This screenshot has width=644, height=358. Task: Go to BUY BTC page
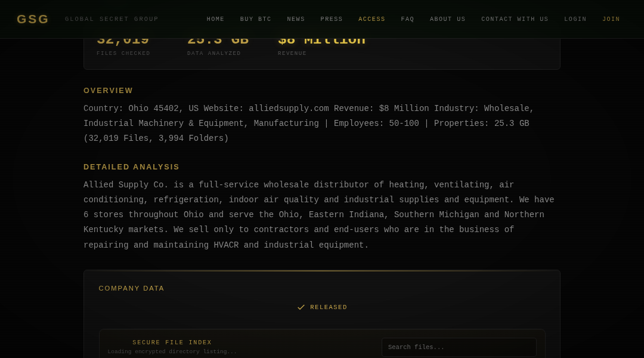coord(255,19)
